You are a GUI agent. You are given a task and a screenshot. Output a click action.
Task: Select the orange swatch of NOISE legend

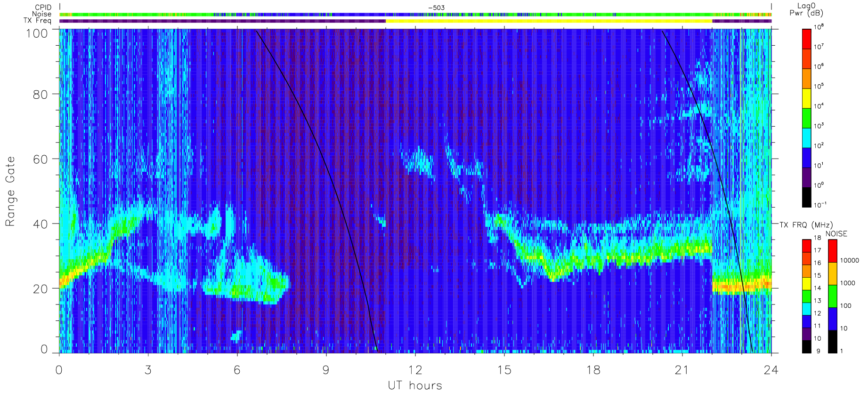click(x=833, y=273)
